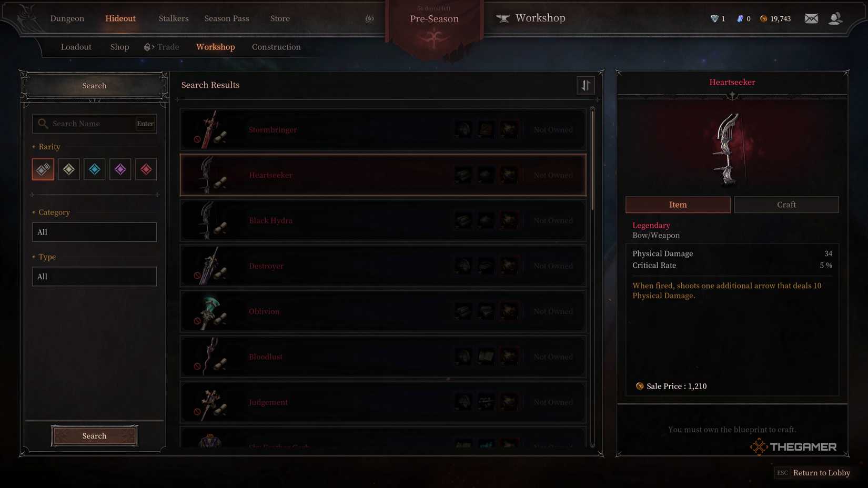Open the mail envelope icon

811,18
